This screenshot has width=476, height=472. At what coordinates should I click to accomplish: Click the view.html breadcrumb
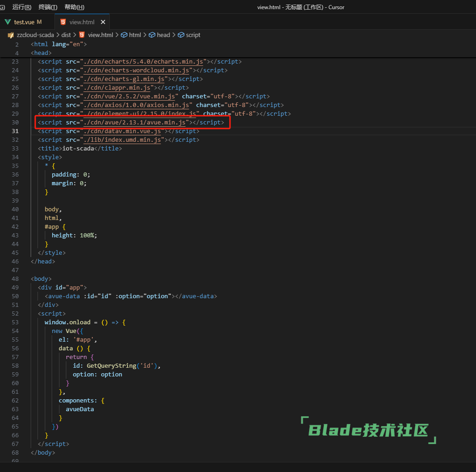tap(101, 35)
